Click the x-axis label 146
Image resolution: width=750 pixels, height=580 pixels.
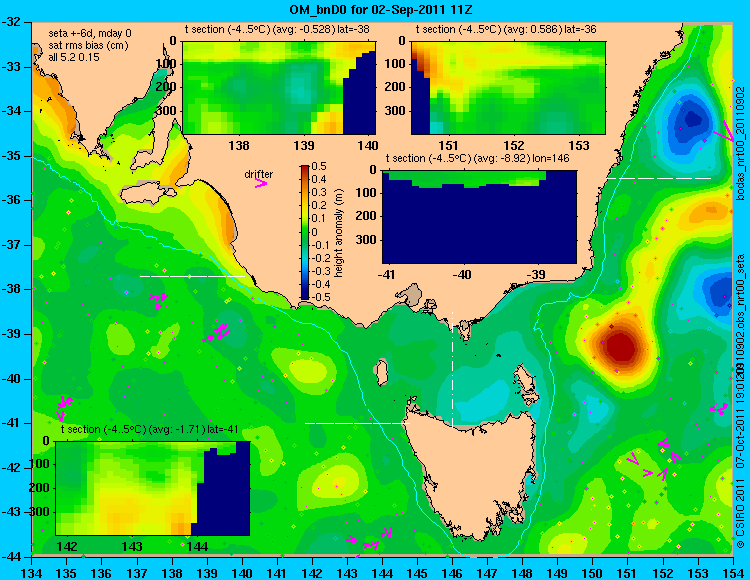pyautogui.click(x=452, y=572)
